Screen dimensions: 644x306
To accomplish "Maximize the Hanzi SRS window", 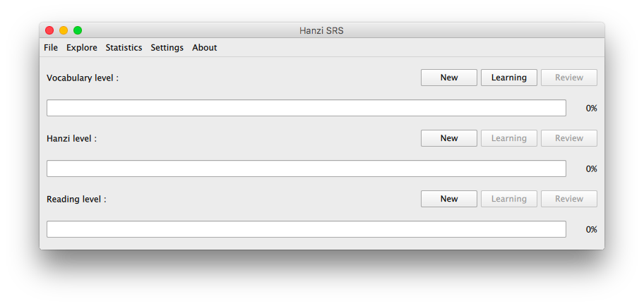I will pos(78,30).
